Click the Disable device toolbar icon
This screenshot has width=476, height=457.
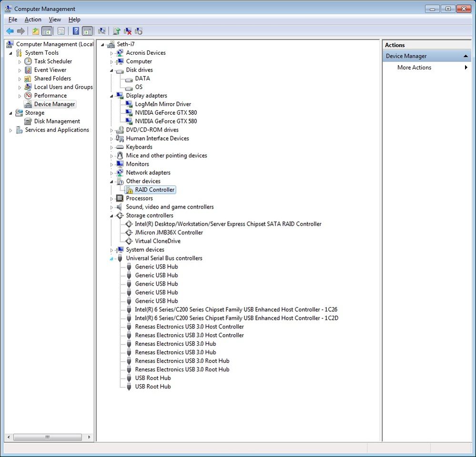tap(139, 31)
